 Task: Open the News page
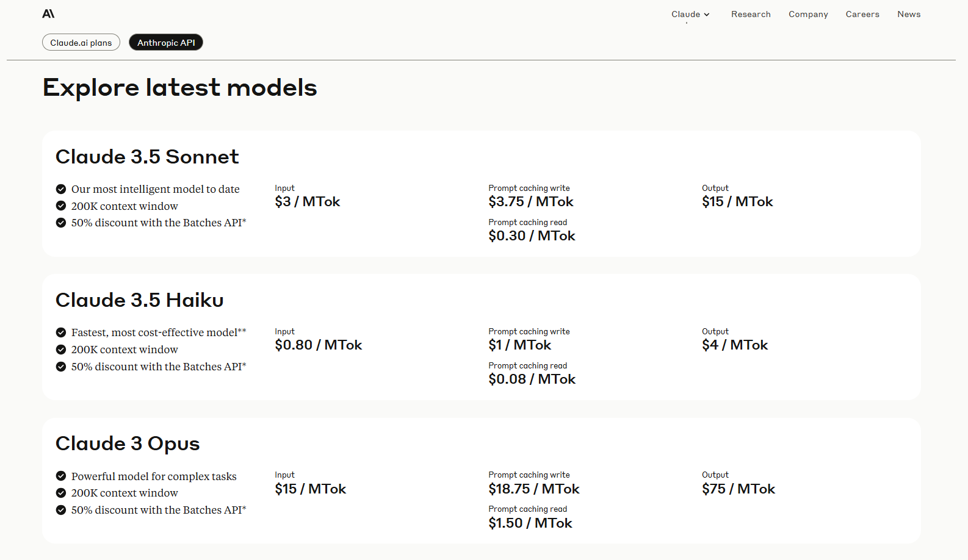point(909,14)
